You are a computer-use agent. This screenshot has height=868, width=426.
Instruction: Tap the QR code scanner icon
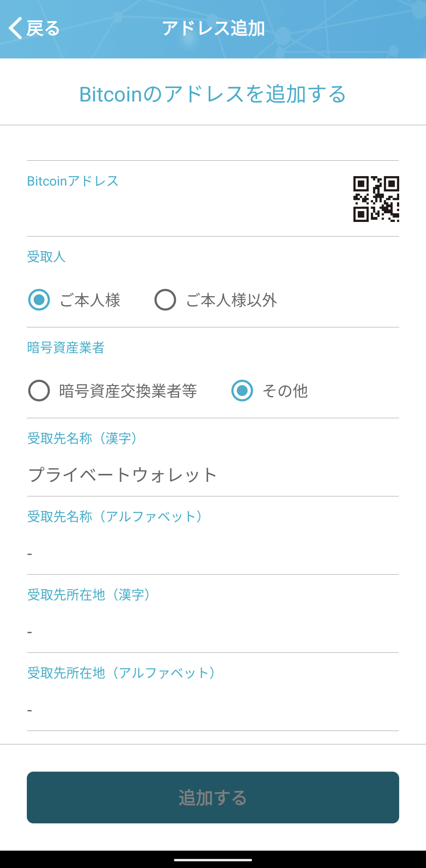coord(376,199)
